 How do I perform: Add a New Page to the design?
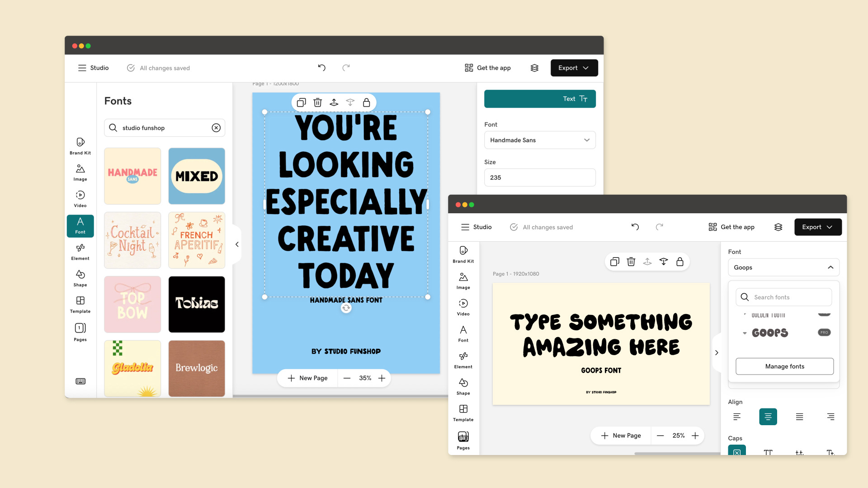[307, 378]
